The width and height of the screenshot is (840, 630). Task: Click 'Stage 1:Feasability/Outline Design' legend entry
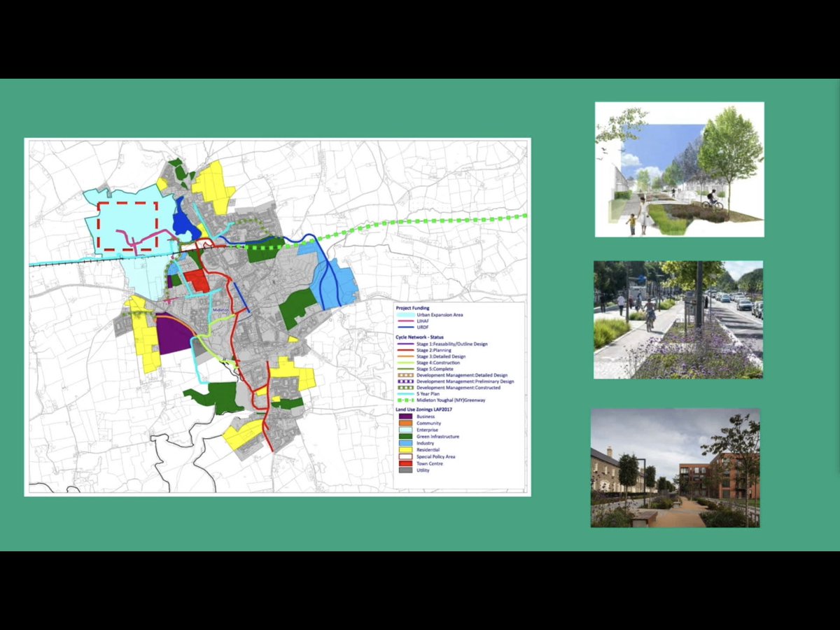(x=452, y=344)
